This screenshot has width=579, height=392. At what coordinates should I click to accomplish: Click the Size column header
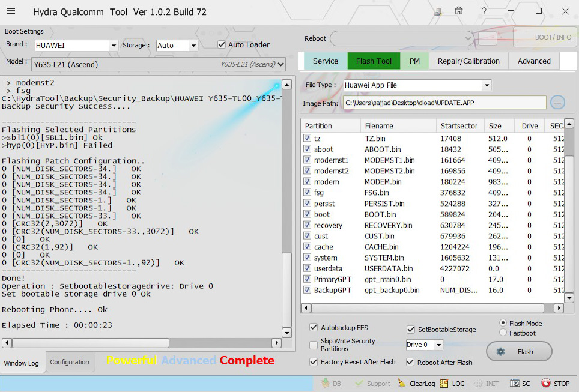[x=499, y=126]
